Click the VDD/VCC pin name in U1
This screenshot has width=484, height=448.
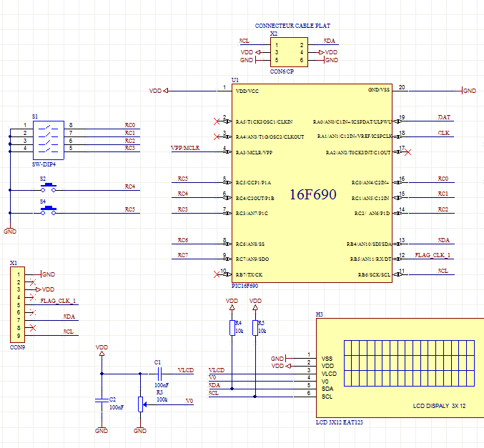pos(247,91)
